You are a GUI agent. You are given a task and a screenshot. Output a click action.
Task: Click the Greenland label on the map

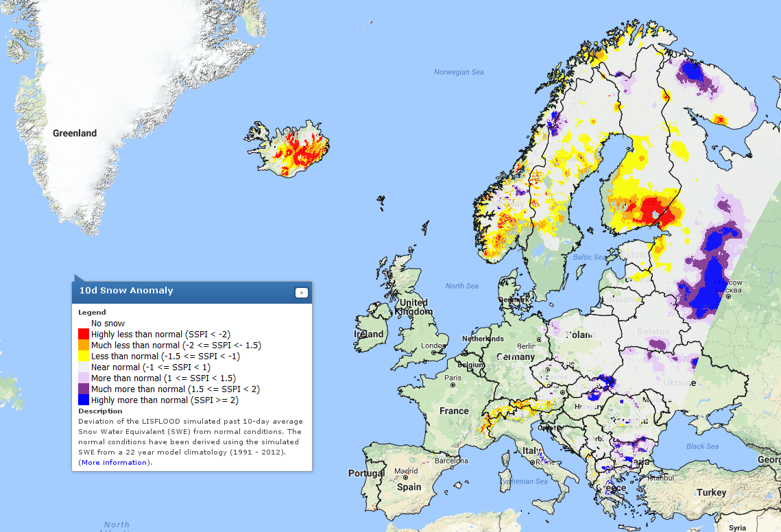(x=75, y=133)
